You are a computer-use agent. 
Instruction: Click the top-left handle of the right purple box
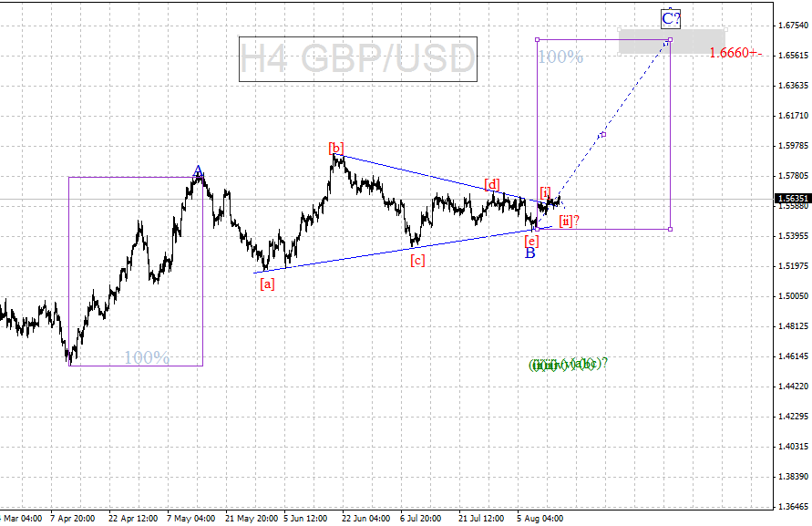[x=537, y=39]
